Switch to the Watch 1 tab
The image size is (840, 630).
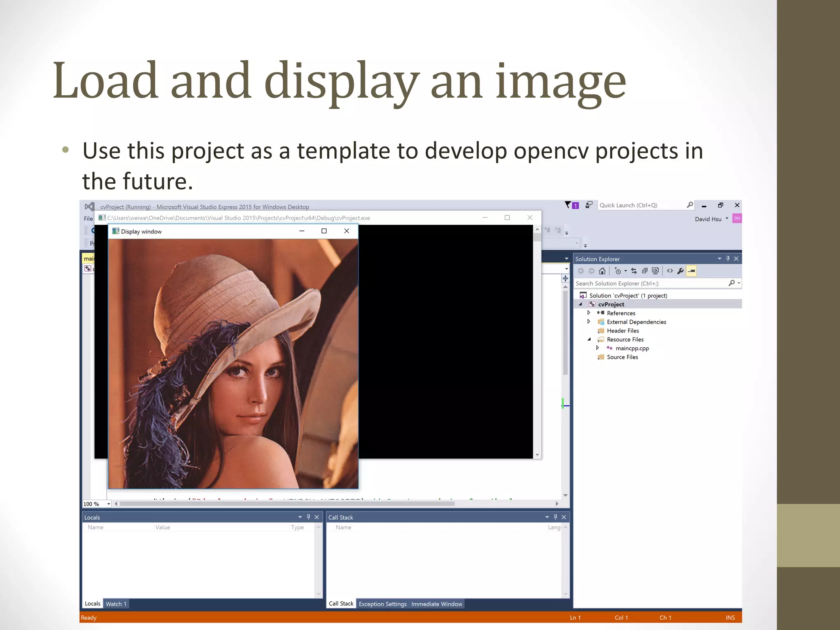coord(116,604)
